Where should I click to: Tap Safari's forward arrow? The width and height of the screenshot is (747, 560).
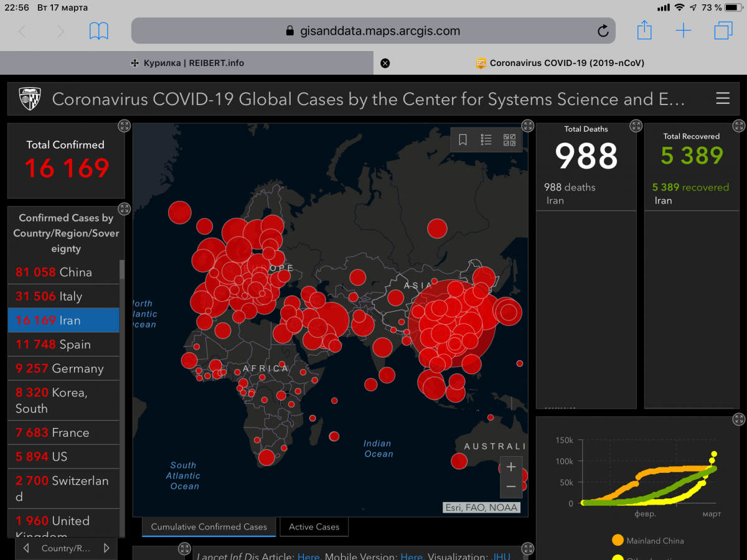click(x=60, y=30)
